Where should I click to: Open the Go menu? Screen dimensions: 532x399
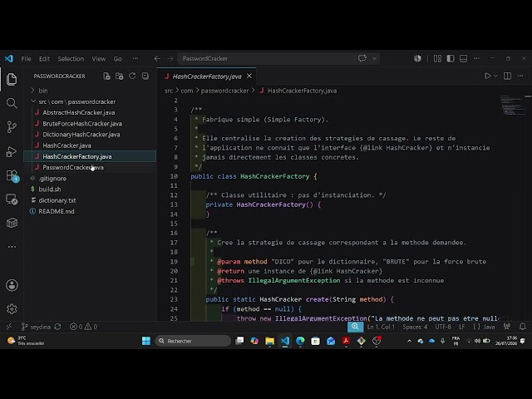117,59
